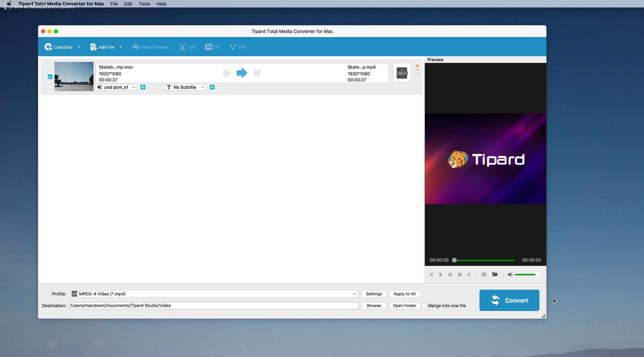The width and height of the screenshot is (644, 357).
Task: Click the Destination path input field
Action: point(214,306)
